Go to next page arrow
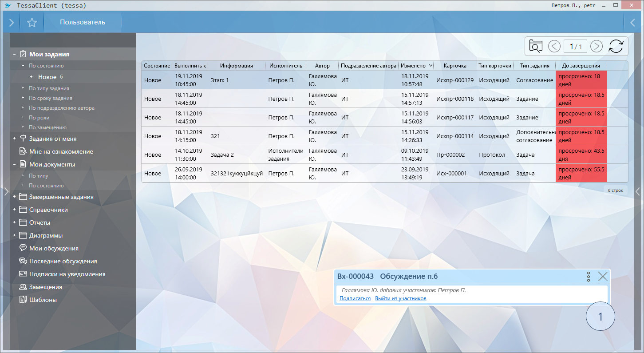This screenshot has width=644, height=353. click(x=597, y=46)
